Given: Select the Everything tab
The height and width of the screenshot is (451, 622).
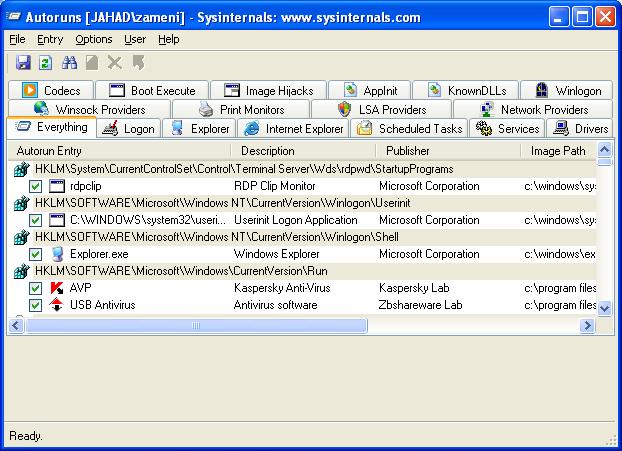Looking at the screenshot, I should tap(52, 127).
